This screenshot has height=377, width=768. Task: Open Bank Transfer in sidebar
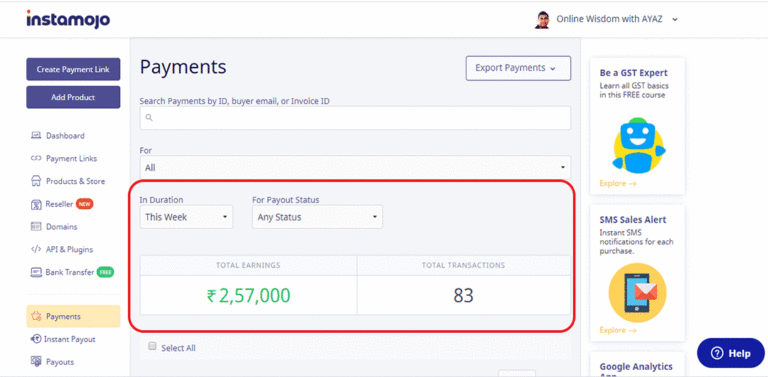[x=70, y=272]
